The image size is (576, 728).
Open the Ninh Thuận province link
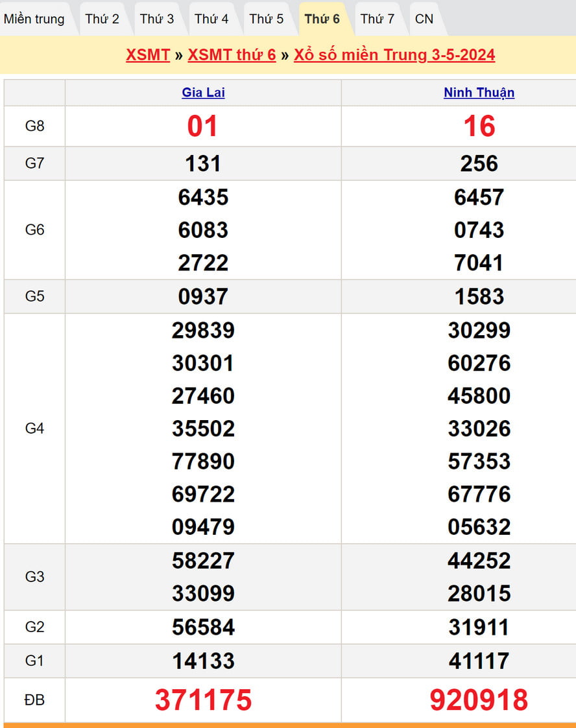pyautogui.click(x=479, y=93)
